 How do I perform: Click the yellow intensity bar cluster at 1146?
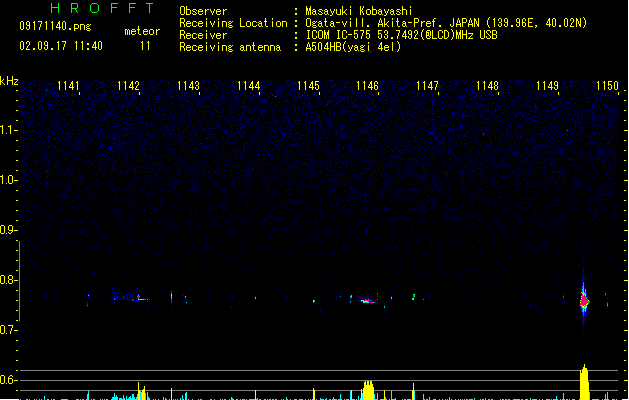tap(368, 390)
